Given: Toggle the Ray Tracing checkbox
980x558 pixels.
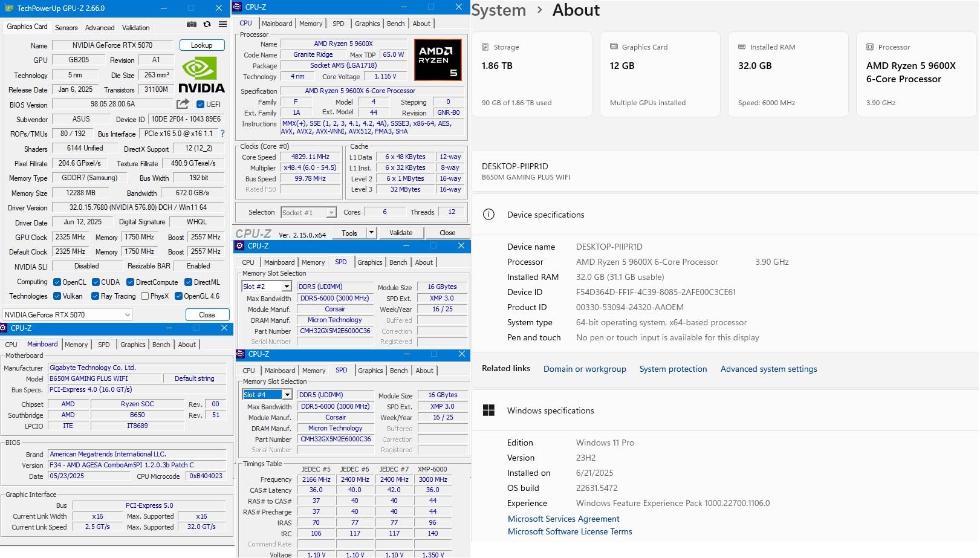Looking at the screenshot, I should 95,296.
